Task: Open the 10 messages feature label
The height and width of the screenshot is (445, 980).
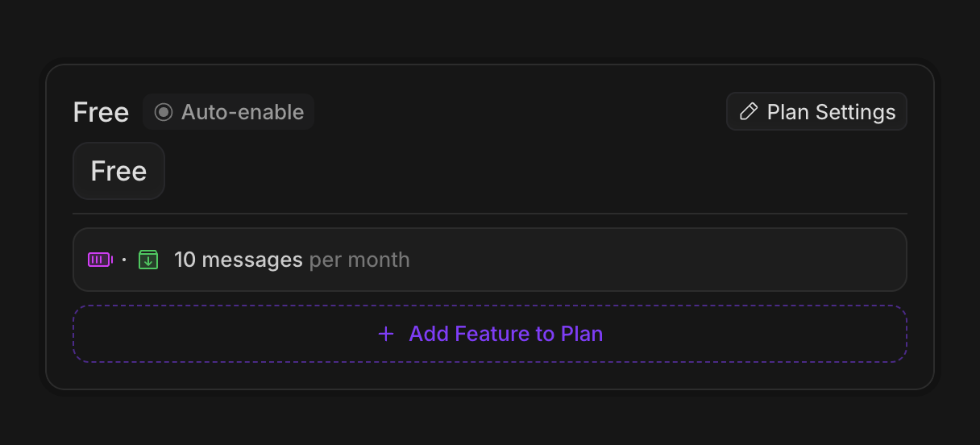Action: (238, 260)
